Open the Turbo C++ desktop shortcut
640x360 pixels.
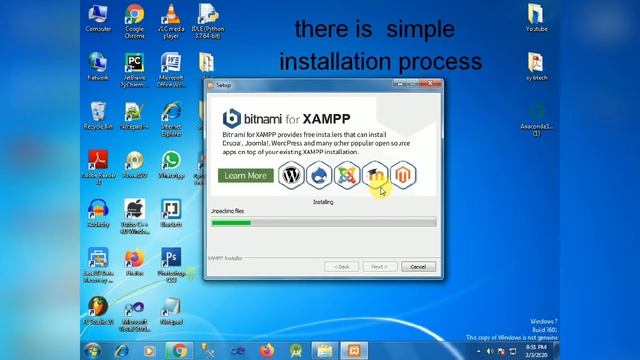point(134,217)
